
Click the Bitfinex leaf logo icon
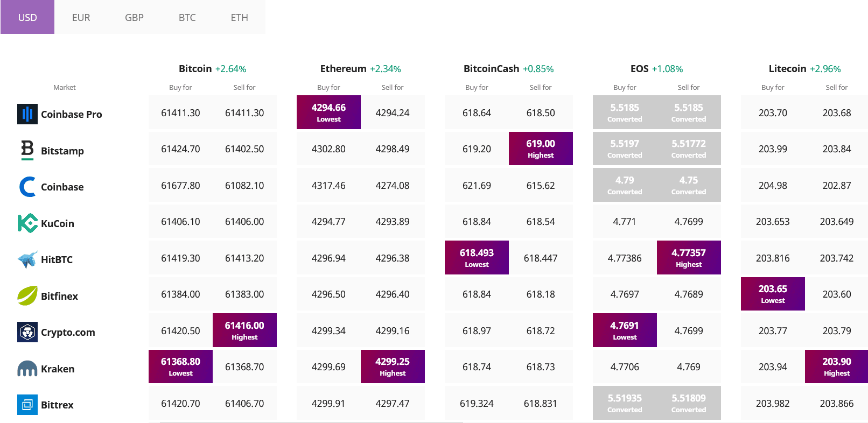pos(27,295)
